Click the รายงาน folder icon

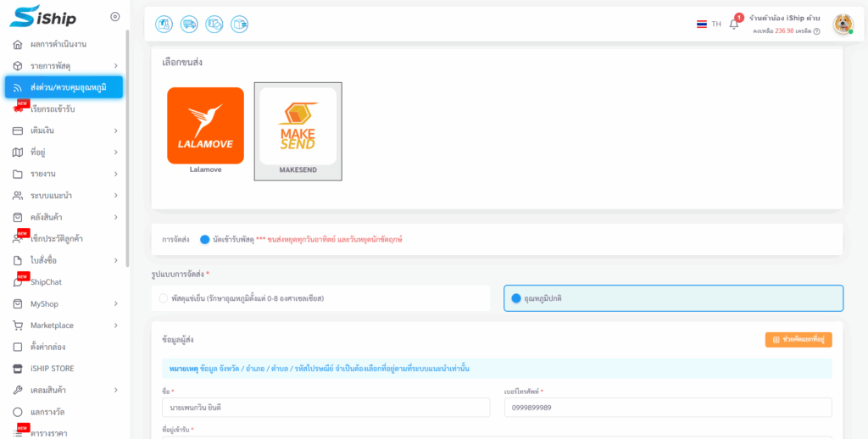pyautogui.click(x=18, y=174)
